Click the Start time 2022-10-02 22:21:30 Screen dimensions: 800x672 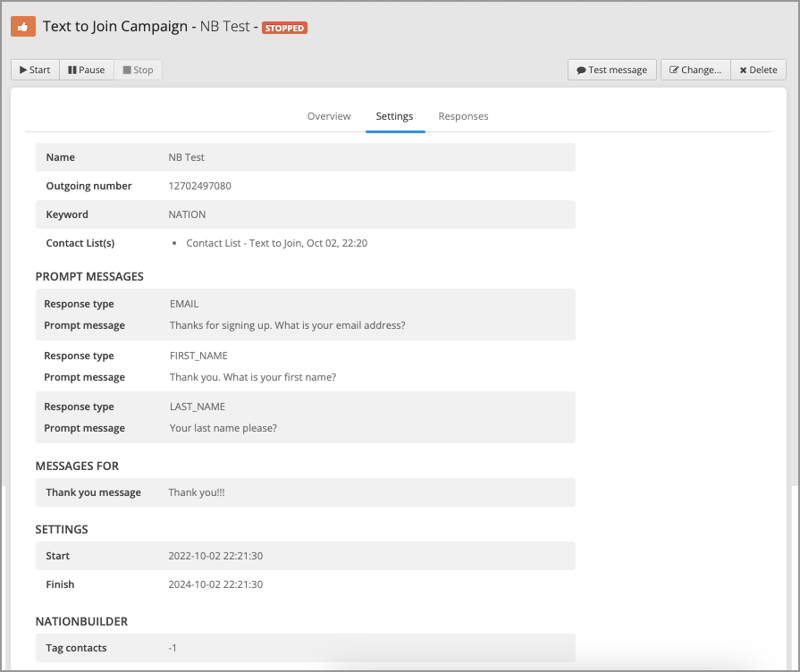pos(215,556)
